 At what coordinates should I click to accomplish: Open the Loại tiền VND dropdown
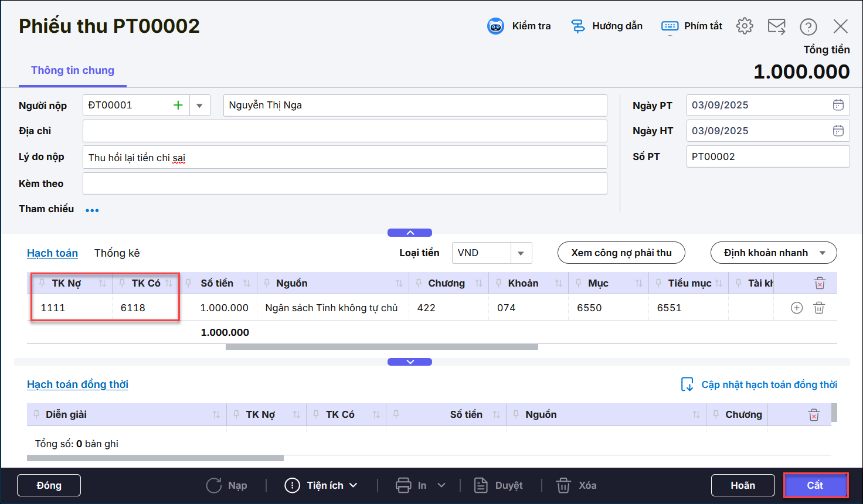(521, 253)
